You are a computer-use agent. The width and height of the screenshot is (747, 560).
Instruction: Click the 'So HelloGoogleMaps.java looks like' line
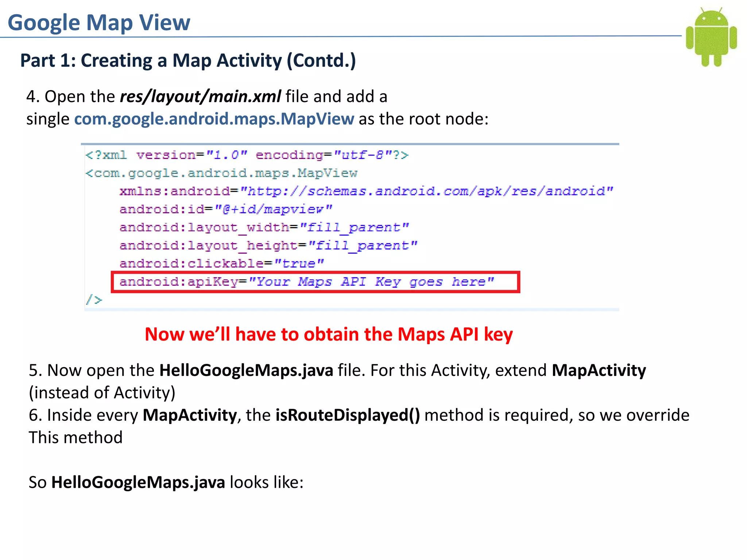coord(166,482)
